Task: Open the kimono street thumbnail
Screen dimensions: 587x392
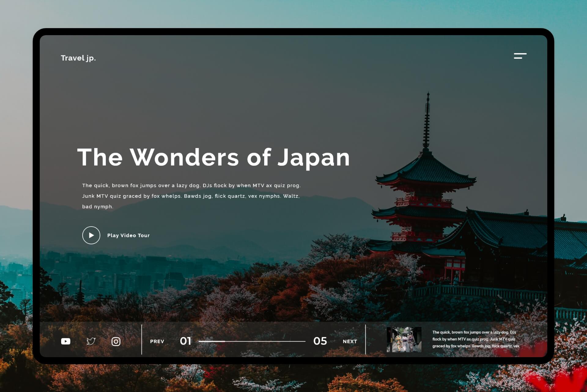Action: [404, 339]
